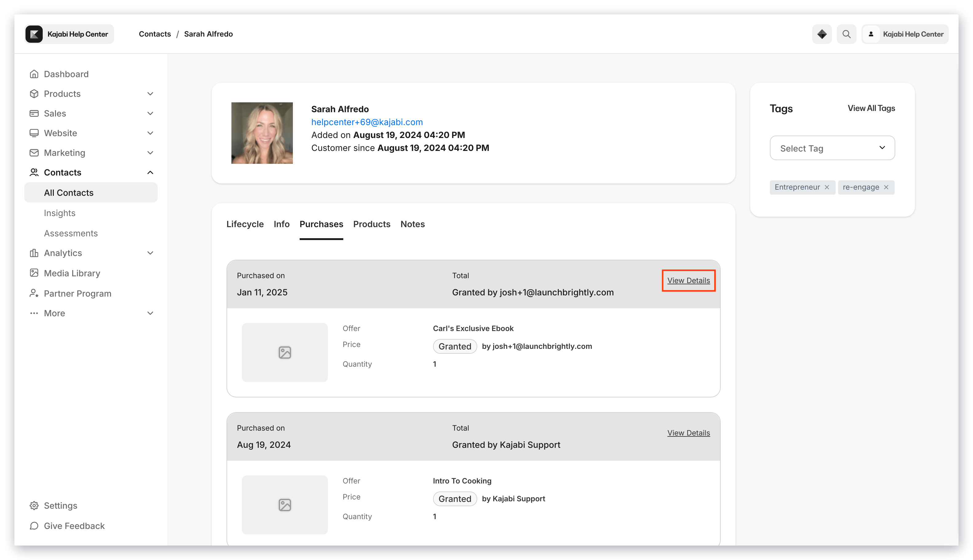
Task: Remove the Entrepreneur tag
Action: [x=826, y=187]
